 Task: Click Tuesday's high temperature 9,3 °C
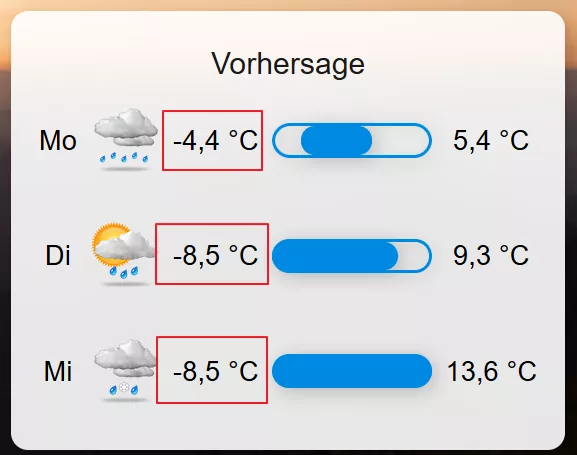click(491, 255)
